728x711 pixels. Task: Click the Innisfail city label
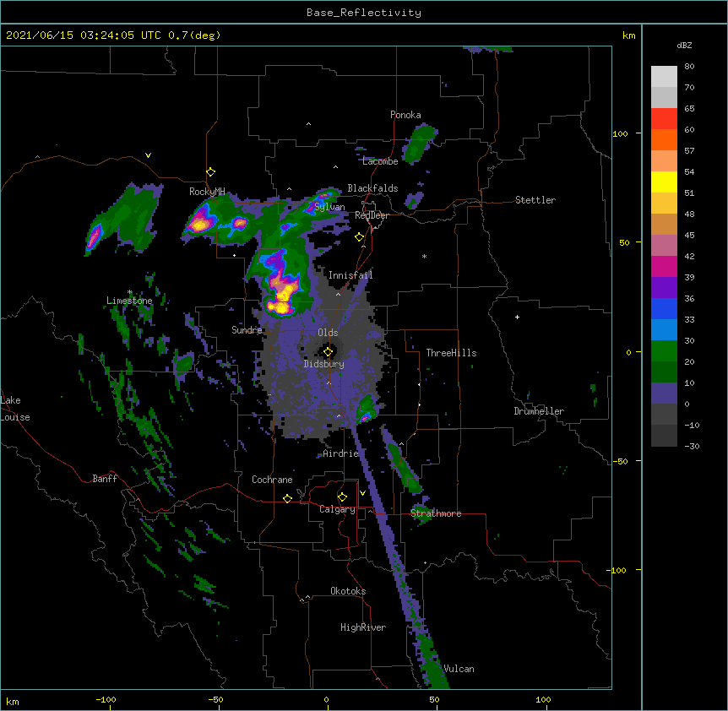[x=350, y=275]
